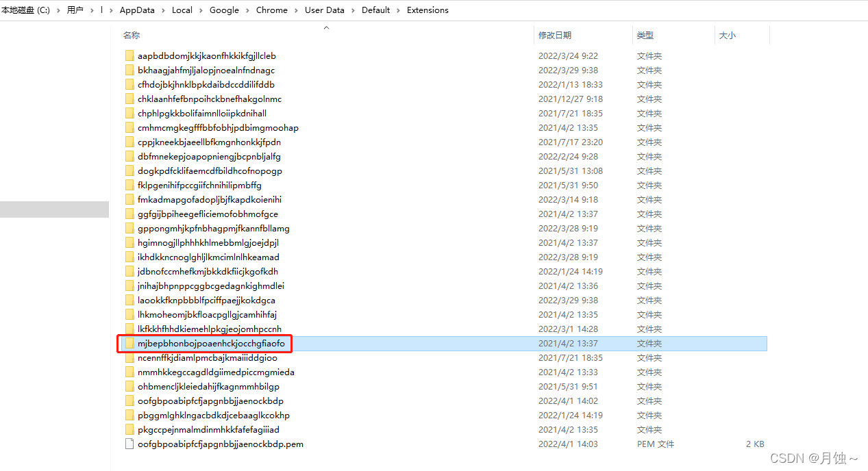Expand chevron after Chrome in breadcrumb
The height and width of the screenshot is (471, 868).
[x=297, y=10]
